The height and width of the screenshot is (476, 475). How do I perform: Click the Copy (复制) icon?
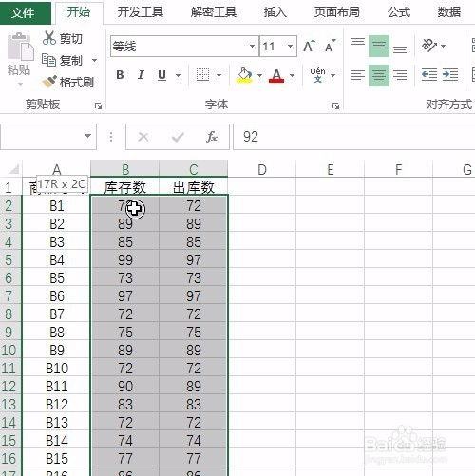click(48, 60)
